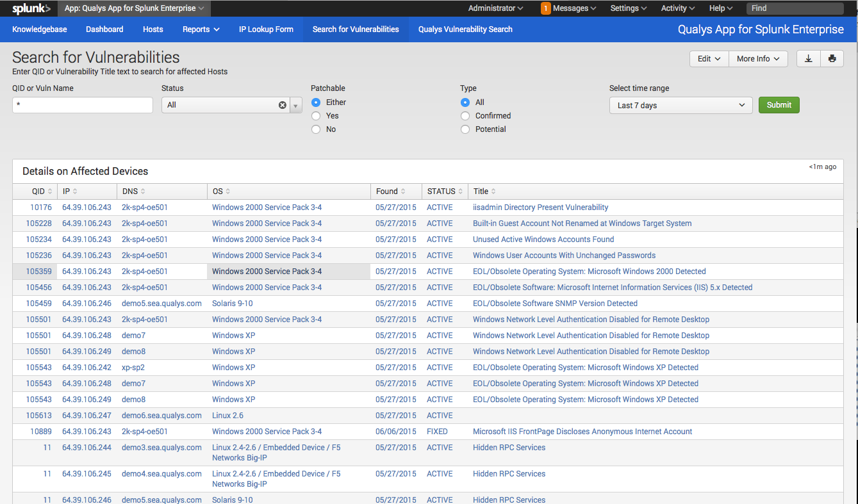Select the Patchable 'Yes' radio button
The height and width of the screenshot is (504, 858).
point(316,116)
